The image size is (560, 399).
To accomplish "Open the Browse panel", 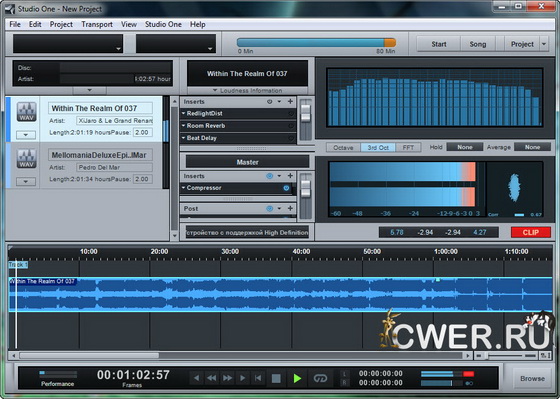I will 532,378.
